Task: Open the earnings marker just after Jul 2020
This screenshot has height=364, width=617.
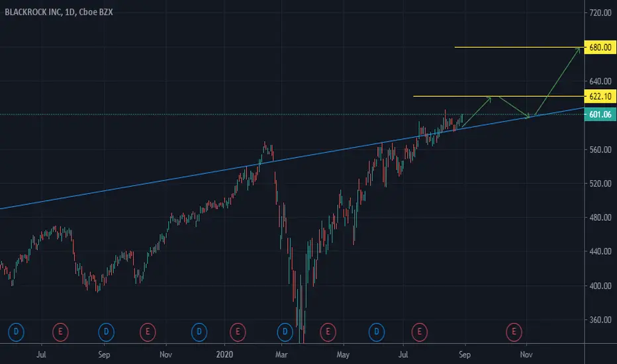Action: point(420,332)
